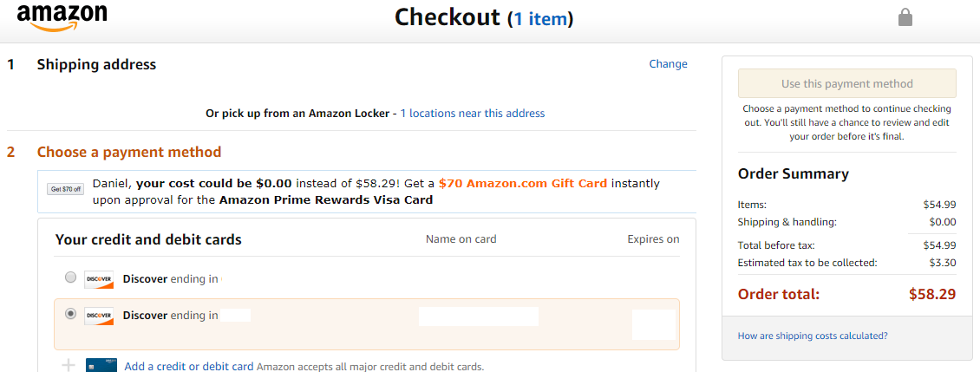The width and height of the screenshot is (980, 372).
Task: Click the plus icon to add a card
Action: pos(69,365)
